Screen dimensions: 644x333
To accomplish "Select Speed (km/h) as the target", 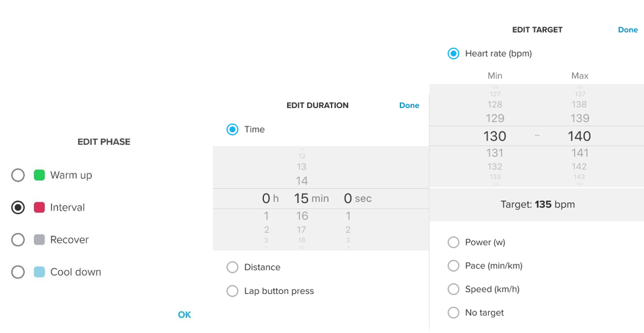I will click(453, 289).
